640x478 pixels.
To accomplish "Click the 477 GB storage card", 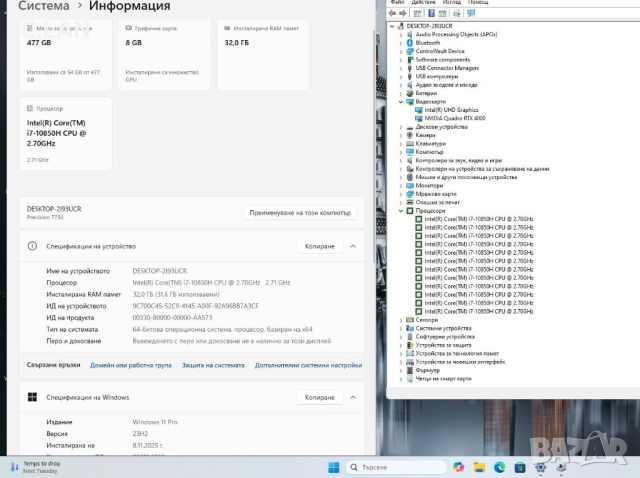I will (66, 54).
